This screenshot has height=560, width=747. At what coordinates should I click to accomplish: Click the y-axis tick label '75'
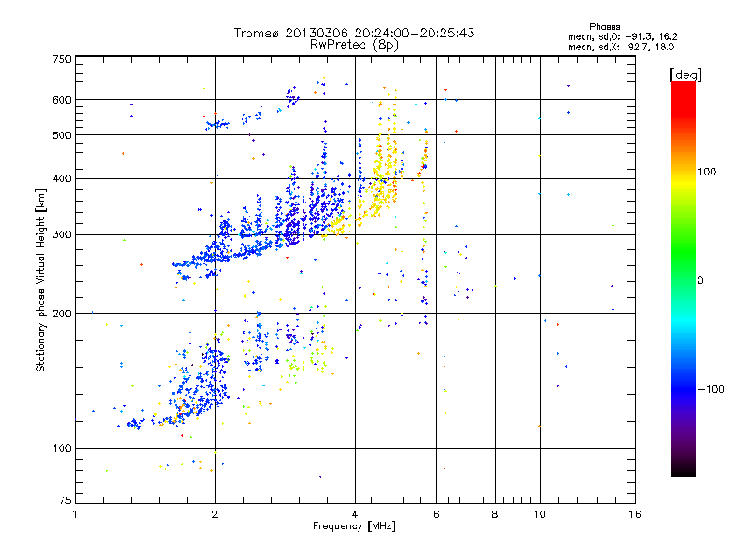(x=65, y=500)
